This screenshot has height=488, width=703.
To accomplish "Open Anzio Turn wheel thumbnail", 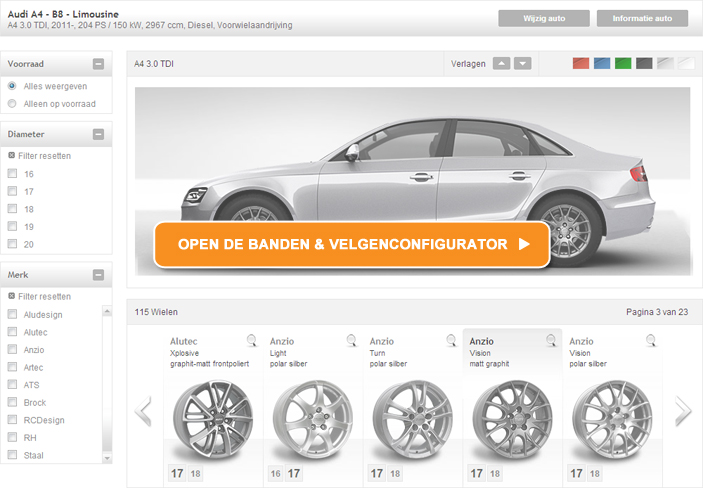I will pos(412,419).
